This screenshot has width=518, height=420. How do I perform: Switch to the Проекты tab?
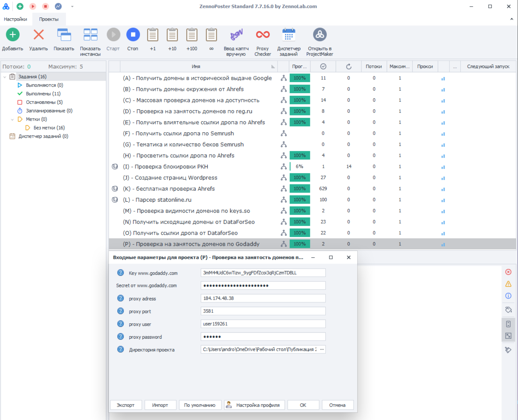coord(49,19)
